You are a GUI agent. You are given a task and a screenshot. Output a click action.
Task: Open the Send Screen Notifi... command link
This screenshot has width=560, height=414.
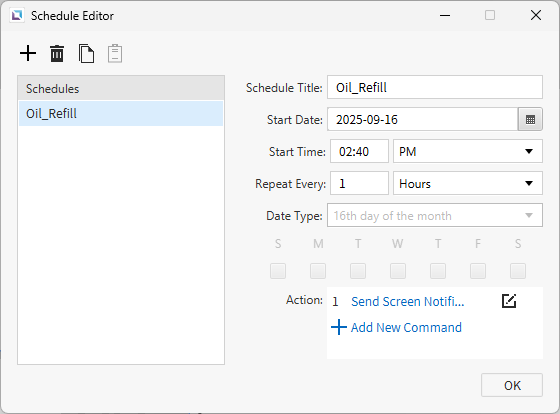pos(408,301)
